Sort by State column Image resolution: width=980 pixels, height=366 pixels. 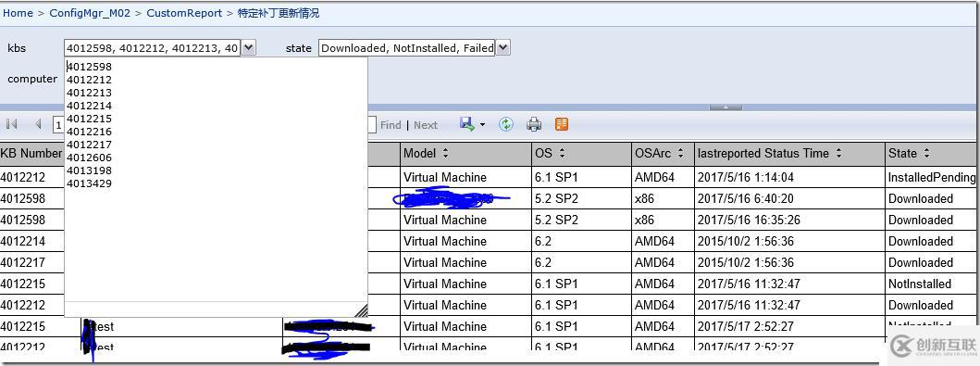tap(926, 153)
